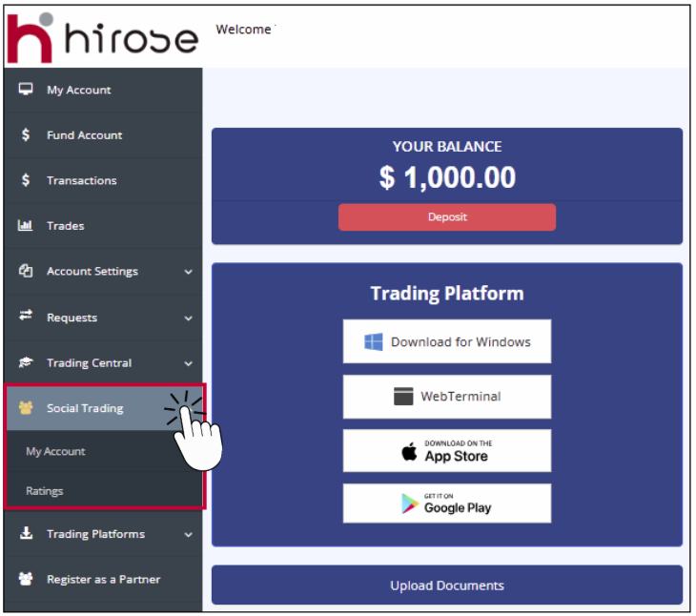This screenshot has height=616, width=696.
Task: Click the arrows icon beside Requests
Action: [x=26, y=317]
